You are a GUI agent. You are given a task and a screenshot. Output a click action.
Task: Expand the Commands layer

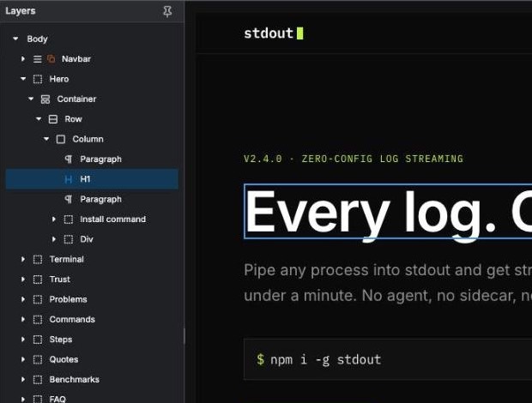click(x=22, y=319)
